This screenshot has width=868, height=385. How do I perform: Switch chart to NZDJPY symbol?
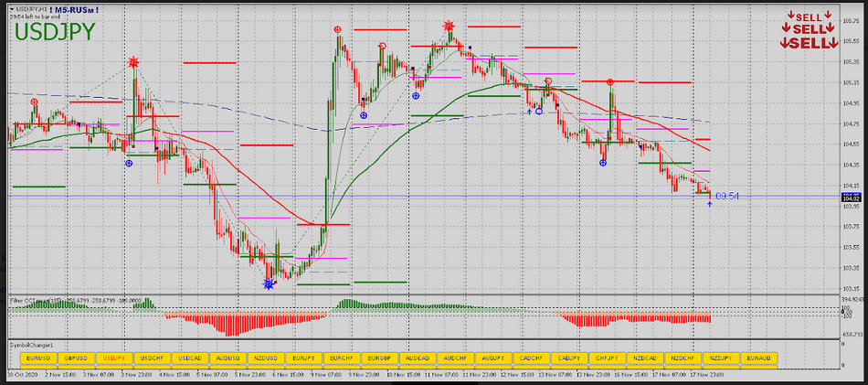720,358
